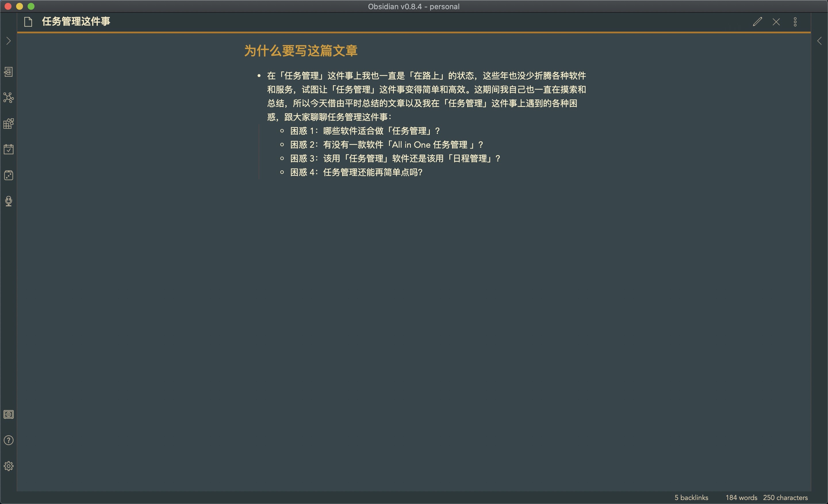
Task: Open the more options menu
Action: pyautogui.click(x=795, y=22)
